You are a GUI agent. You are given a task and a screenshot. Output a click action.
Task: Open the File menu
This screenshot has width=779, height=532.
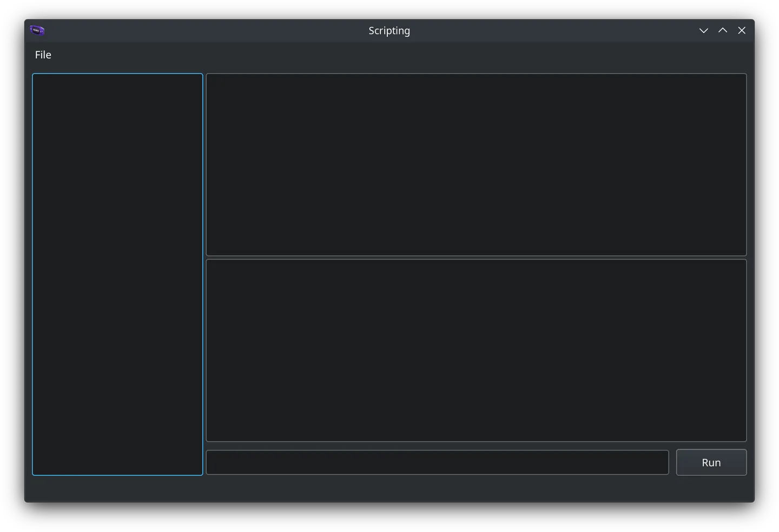coord(43,55)
